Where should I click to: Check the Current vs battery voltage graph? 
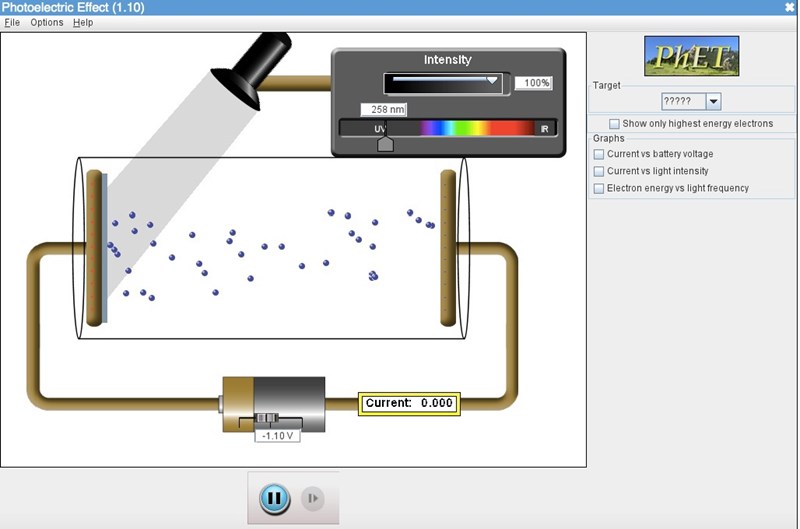599,155
